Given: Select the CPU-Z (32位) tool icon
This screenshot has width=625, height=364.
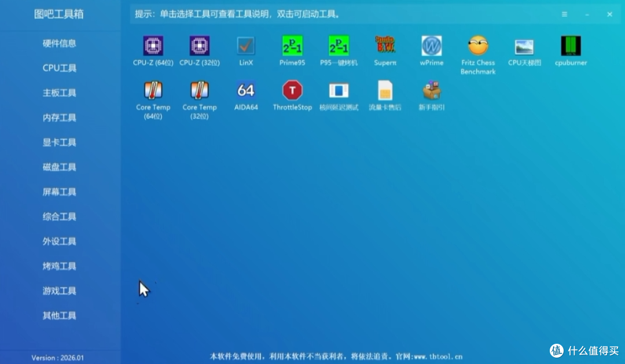Looking at the screenshot, I should click(x=200, y=46).
